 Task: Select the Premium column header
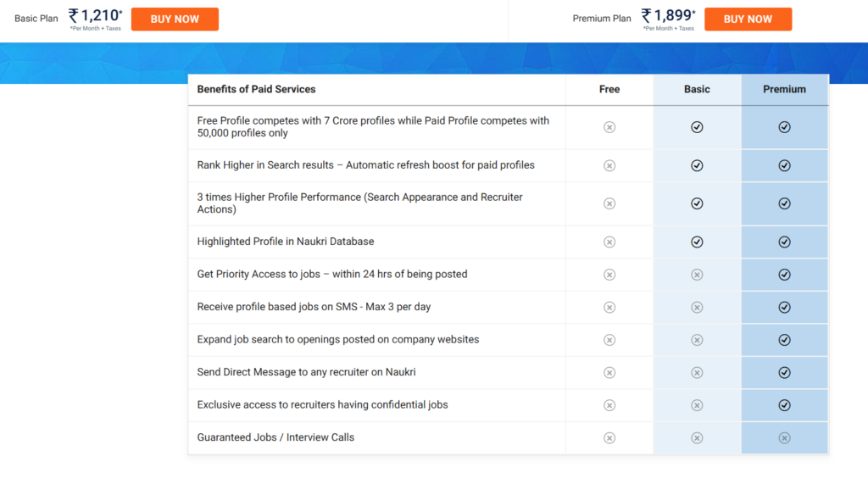click(x=784, y=89)
